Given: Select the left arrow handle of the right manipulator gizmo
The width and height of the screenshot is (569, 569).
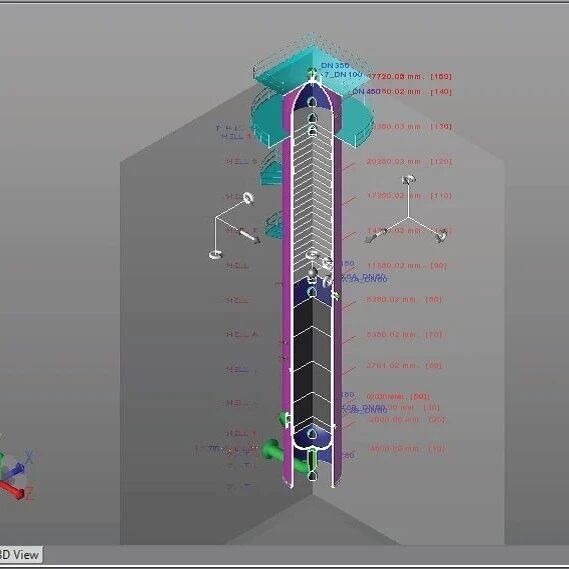Looking at the screenshot, I should [x=376, y=236].
